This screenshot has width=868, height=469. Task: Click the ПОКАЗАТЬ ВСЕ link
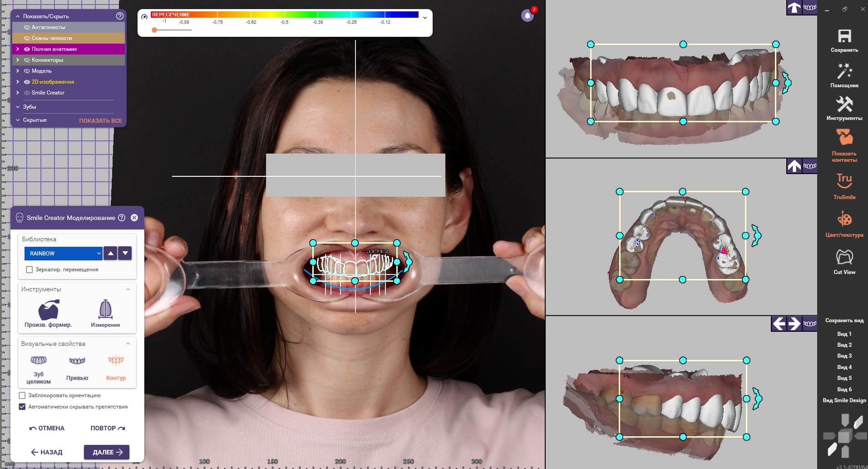[100, 120]
